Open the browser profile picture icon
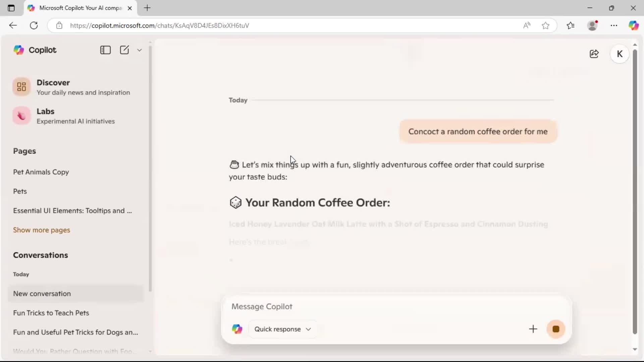Viewport: 644px width, 362px height. pyautogui.click(x=593, y=25)
